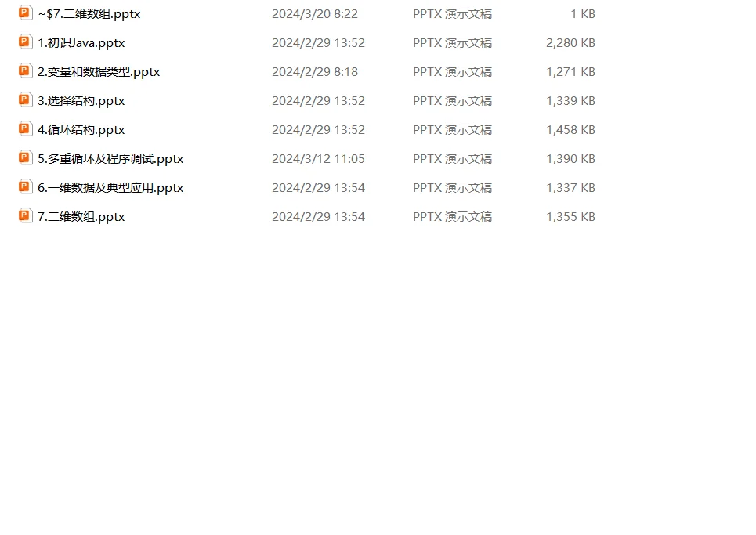This screenshot has height=535, width=756.
Task: Select the icon of 2.变量和数据类型.pptx
Action: (25, 70)
